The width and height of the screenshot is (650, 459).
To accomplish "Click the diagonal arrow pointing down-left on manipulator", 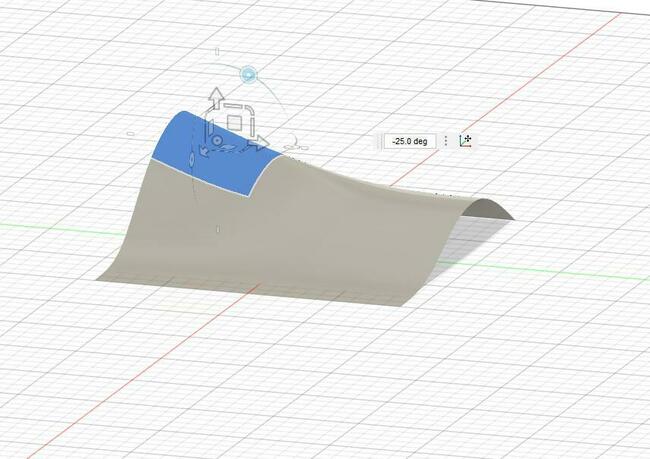I will 201,152.
